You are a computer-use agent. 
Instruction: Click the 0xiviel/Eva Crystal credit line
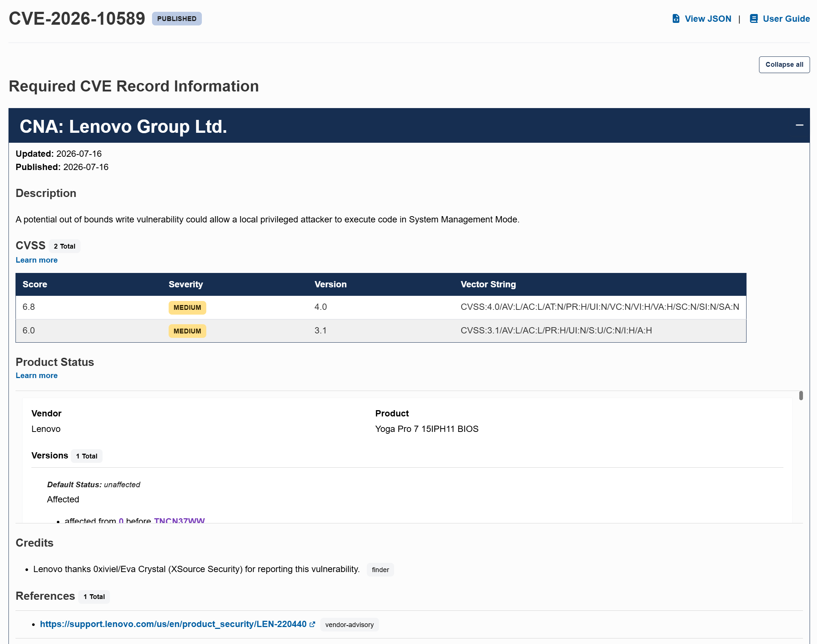[x=197, y=569]
